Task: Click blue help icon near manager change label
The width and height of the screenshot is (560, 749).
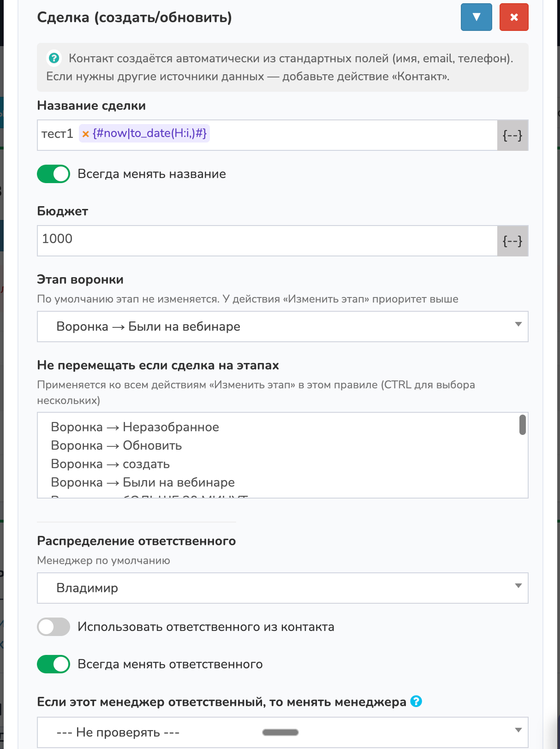Action: click(x=416, y=701)
